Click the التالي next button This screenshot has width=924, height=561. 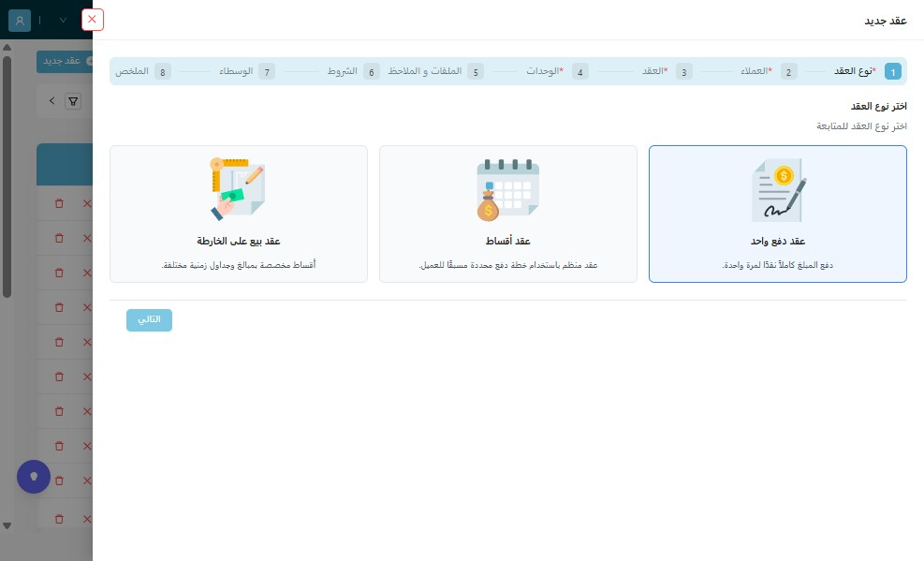coord(149,320)
